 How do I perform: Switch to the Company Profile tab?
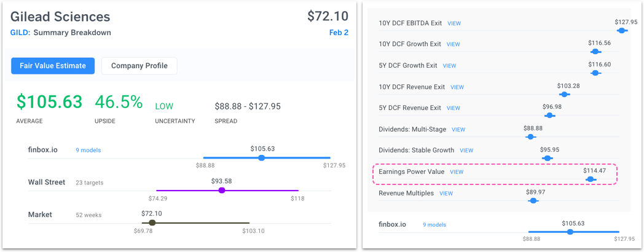[139, 66]
